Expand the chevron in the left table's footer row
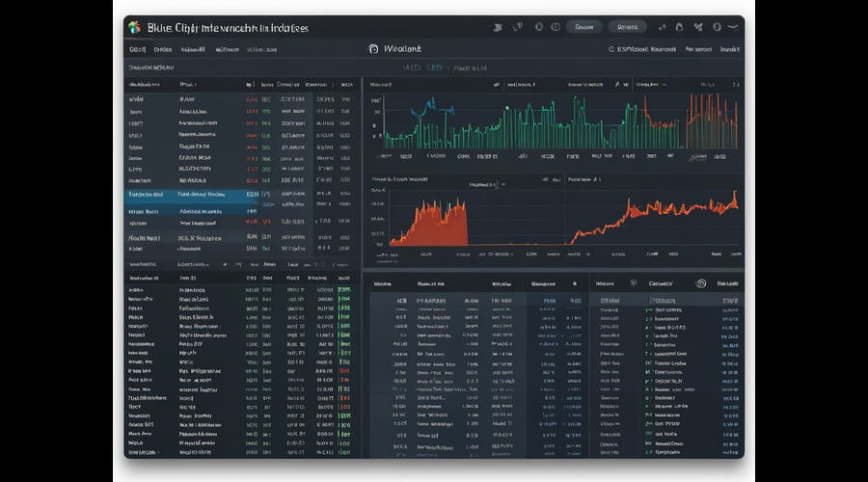The width and height of the screenshot is (868, 482). 224,264
